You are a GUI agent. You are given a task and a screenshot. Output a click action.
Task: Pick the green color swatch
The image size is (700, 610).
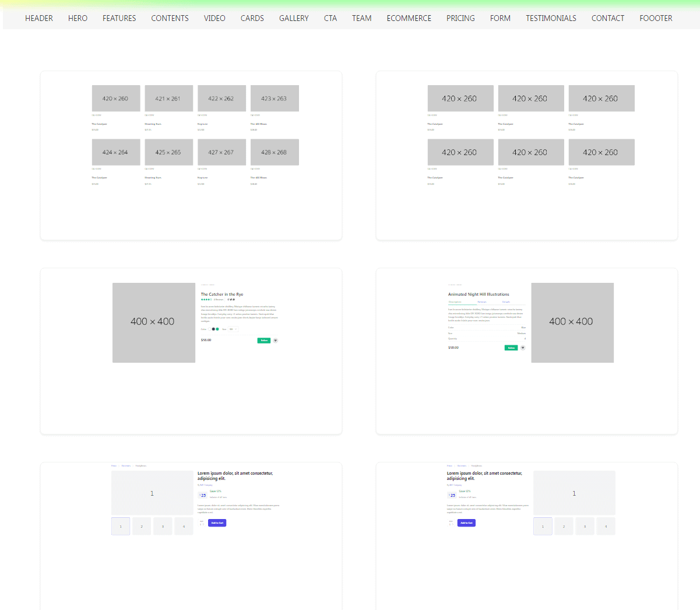point(217,329)
